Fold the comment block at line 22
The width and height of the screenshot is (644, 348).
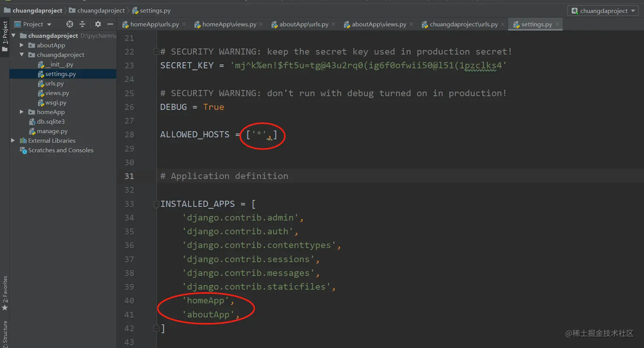[x=156, y=52]
